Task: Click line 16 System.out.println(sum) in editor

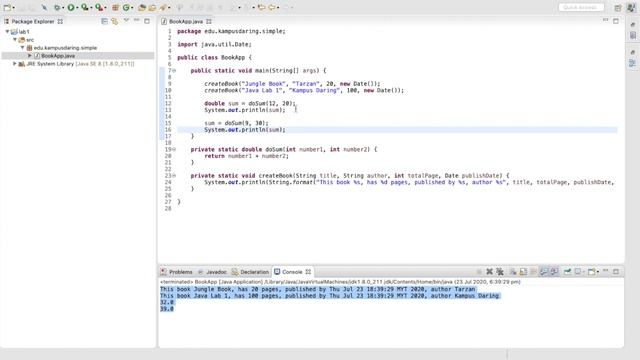Action: click(x=245, y=130)
